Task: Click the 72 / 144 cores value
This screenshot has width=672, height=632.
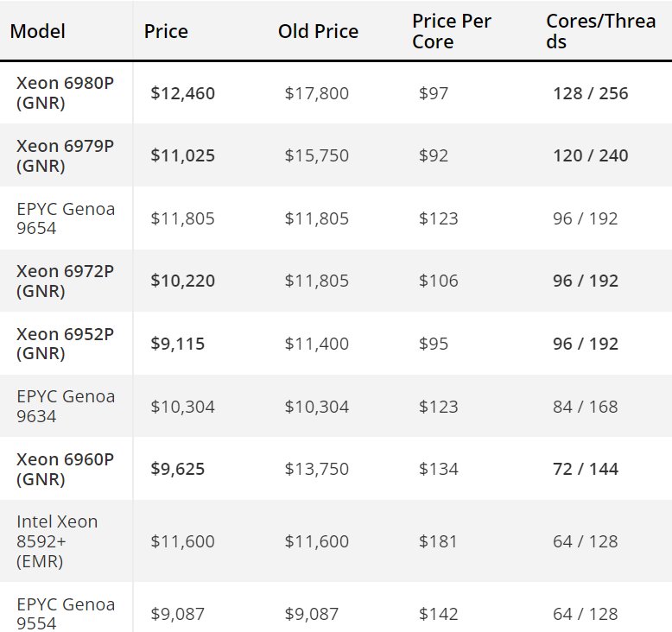Action: tap(586, 469)
